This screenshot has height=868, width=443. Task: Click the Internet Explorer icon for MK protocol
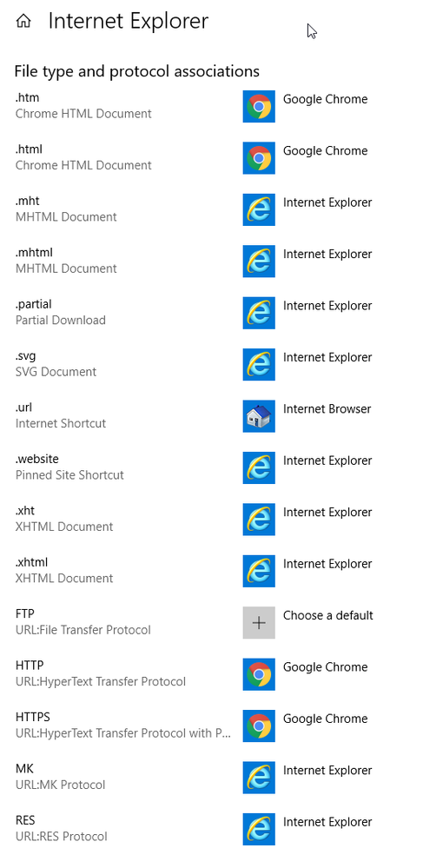(x=259, y=778)
